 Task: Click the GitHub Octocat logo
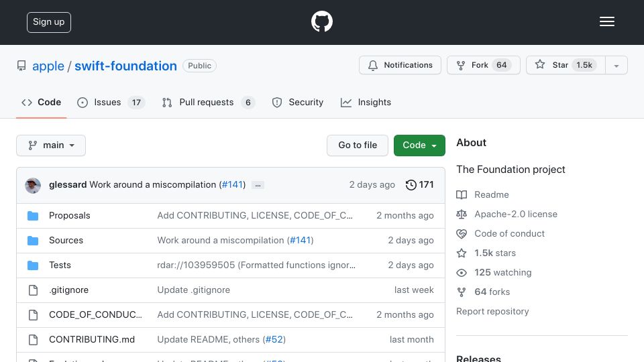coord(321,21)
